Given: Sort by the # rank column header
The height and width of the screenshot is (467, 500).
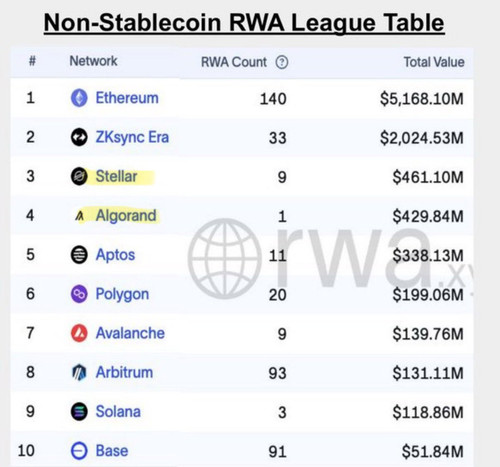Looking at the screenshot, I should (32, 61).
